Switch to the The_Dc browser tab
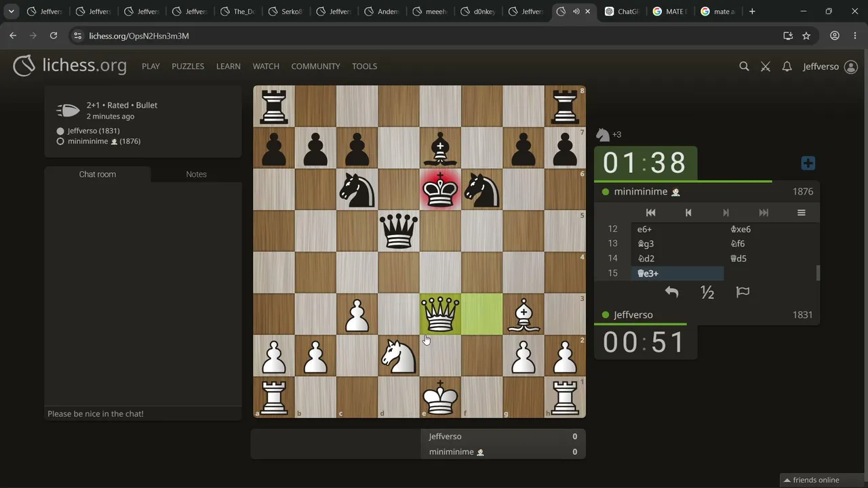This screenshot has width=868, height=488. pos(238,12)
